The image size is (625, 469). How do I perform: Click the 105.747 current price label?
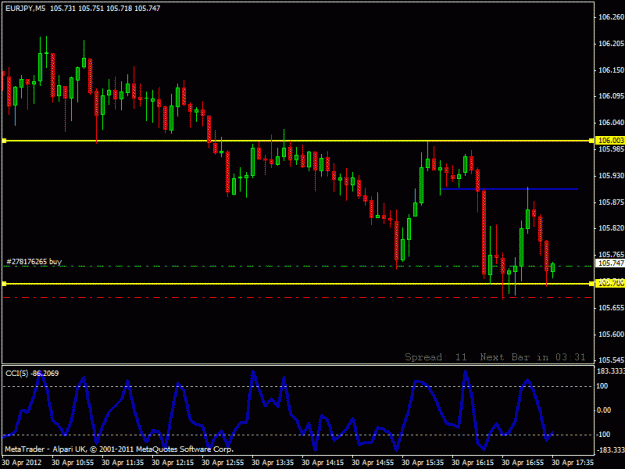[x=610, y=263]
